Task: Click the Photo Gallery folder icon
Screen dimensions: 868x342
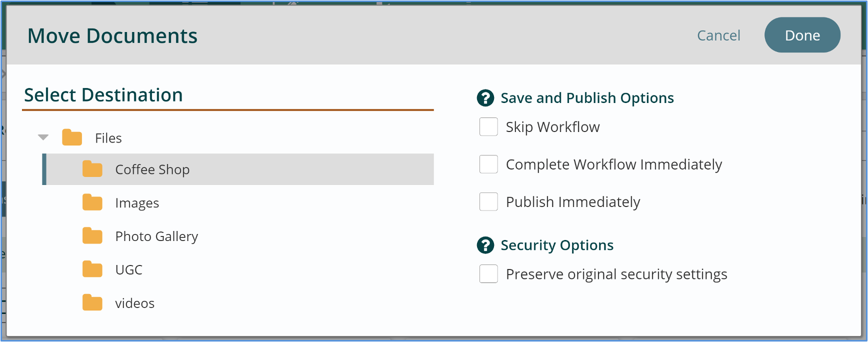Action: pyautogui.click(x=92, y=236)
